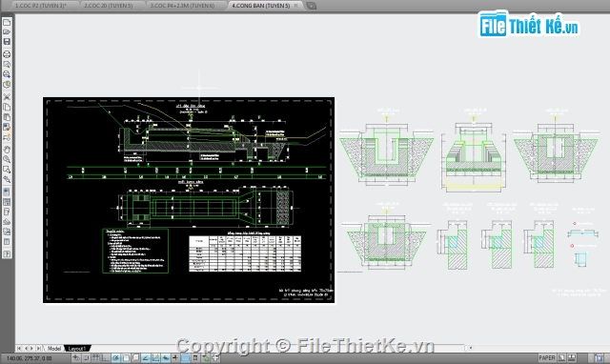
Task: Click the Open file folder icon
Action: pos(7,31)
